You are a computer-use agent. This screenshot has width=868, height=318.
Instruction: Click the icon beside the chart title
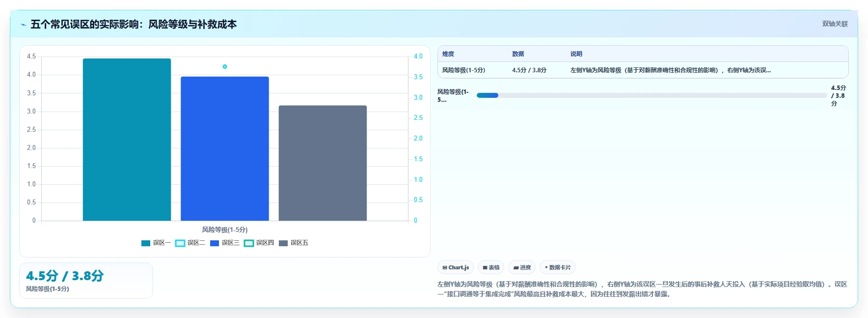[23, 25]
